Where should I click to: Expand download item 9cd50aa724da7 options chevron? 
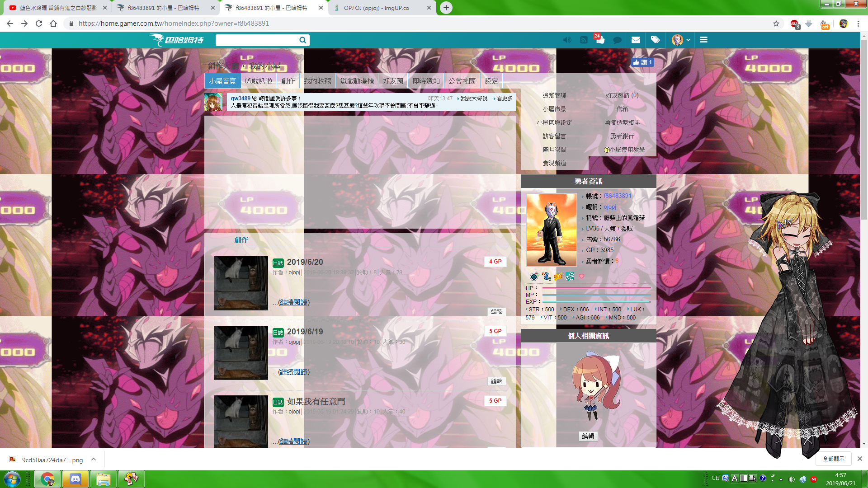coord(94,460)
